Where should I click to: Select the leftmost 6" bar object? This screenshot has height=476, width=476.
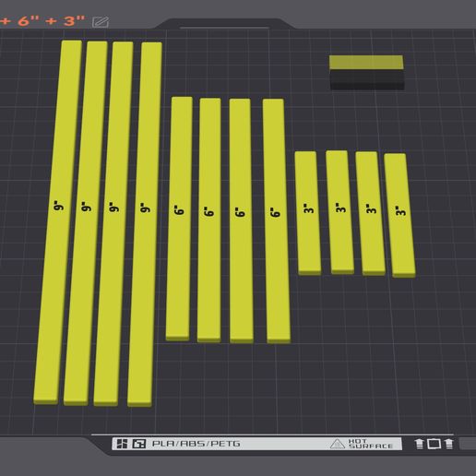(179, 219)
